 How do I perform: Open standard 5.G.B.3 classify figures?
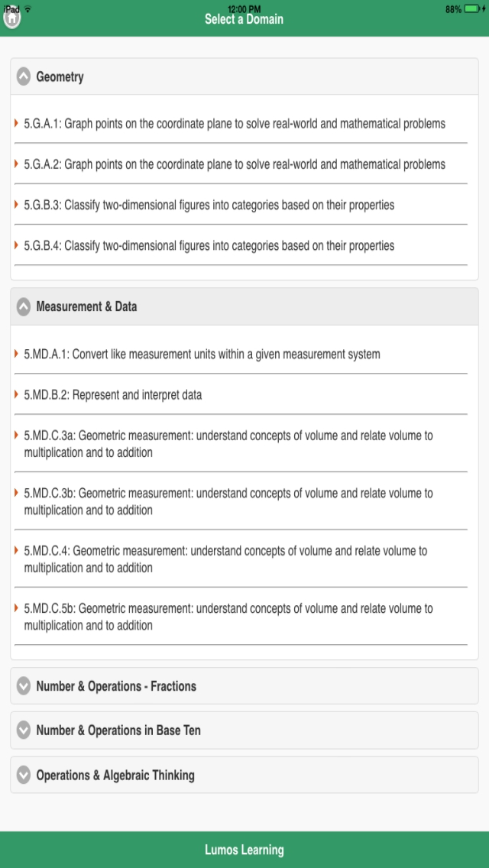tap(209, 205)
